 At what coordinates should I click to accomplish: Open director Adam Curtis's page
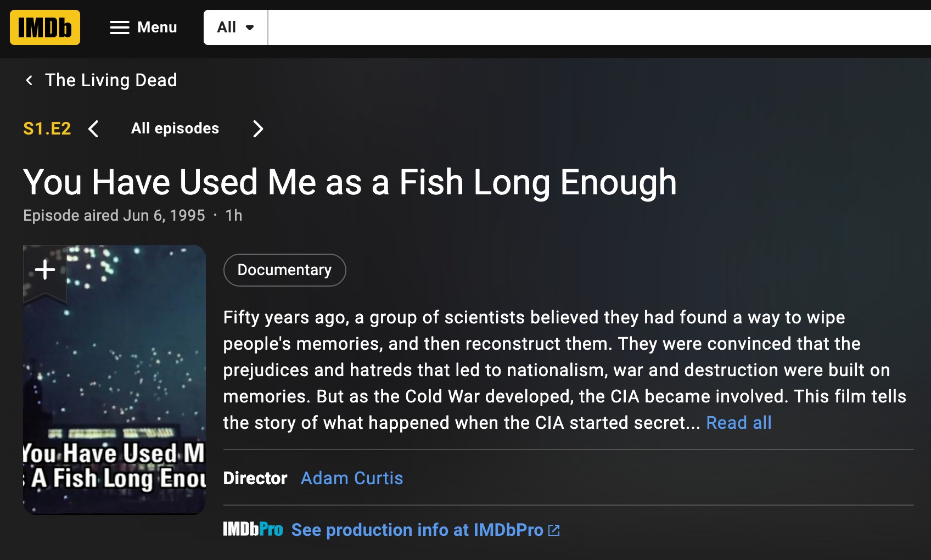click(352, 478)
